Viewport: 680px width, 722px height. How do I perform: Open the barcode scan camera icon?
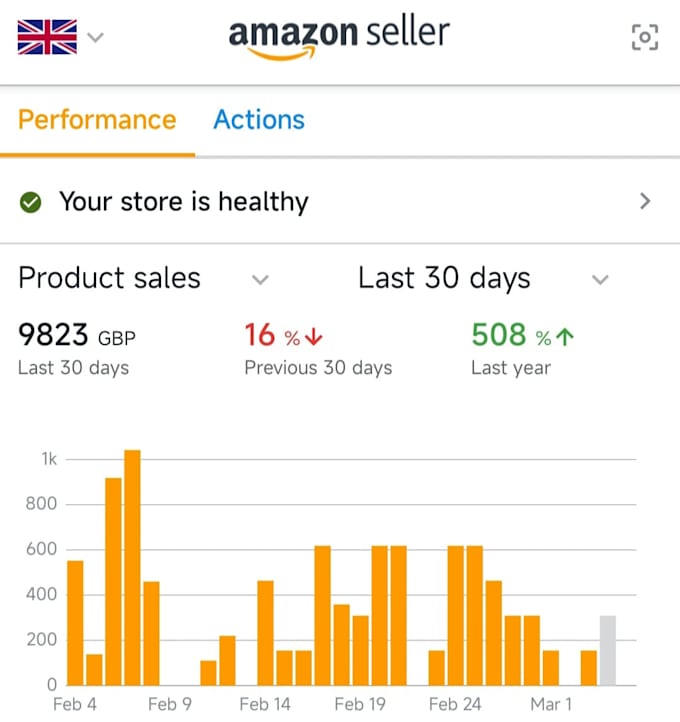click(645, 37)
